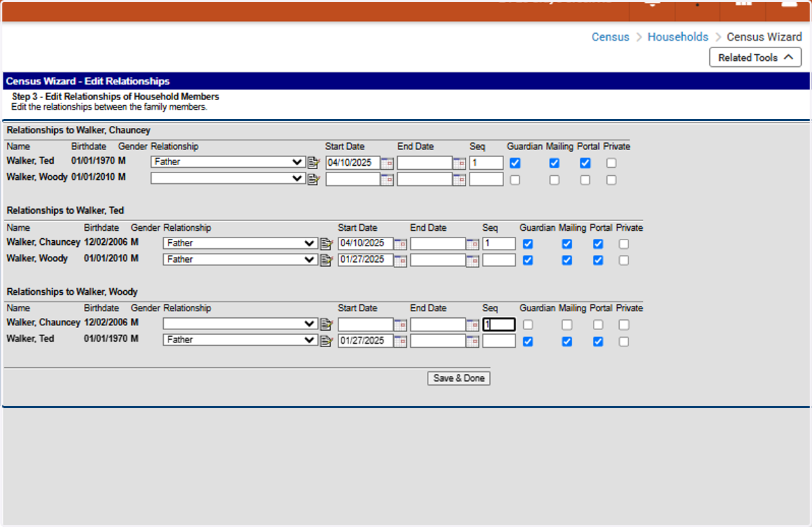This screenshot has width=812, height=527.
Task: Open End Date calendar for Woody in Ted's section
Action: click(472, 260)
